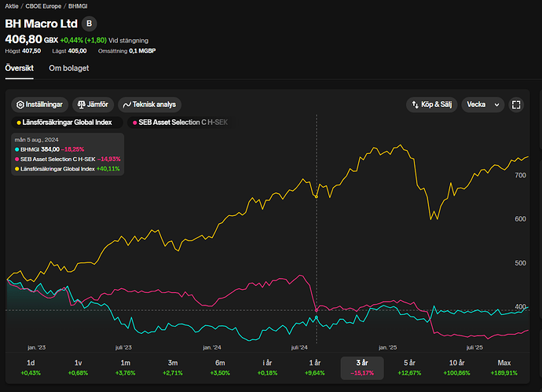542x392 pixels.
Task: Select the 5 år time range
Action: (409, 368)
